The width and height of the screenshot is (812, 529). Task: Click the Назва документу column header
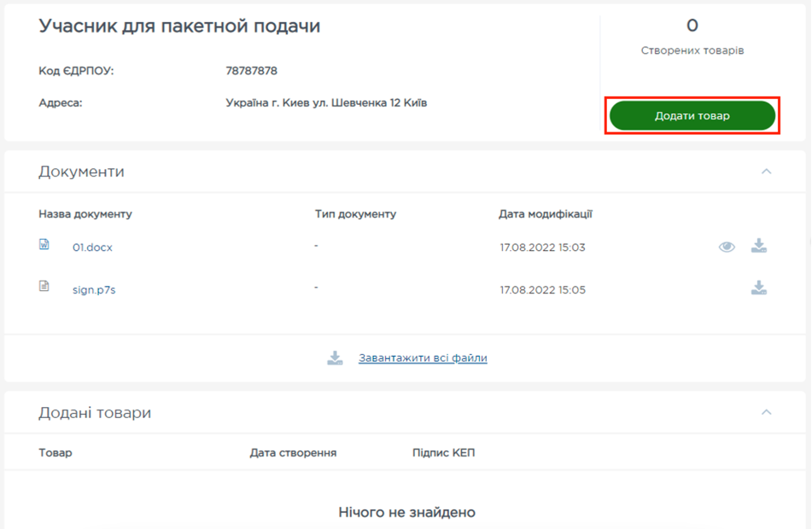[85, 214]
